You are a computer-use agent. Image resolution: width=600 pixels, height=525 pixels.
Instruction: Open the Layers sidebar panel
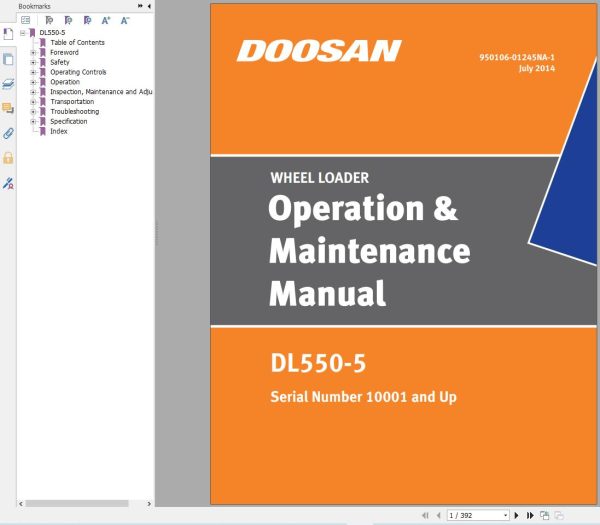(8, 83)
